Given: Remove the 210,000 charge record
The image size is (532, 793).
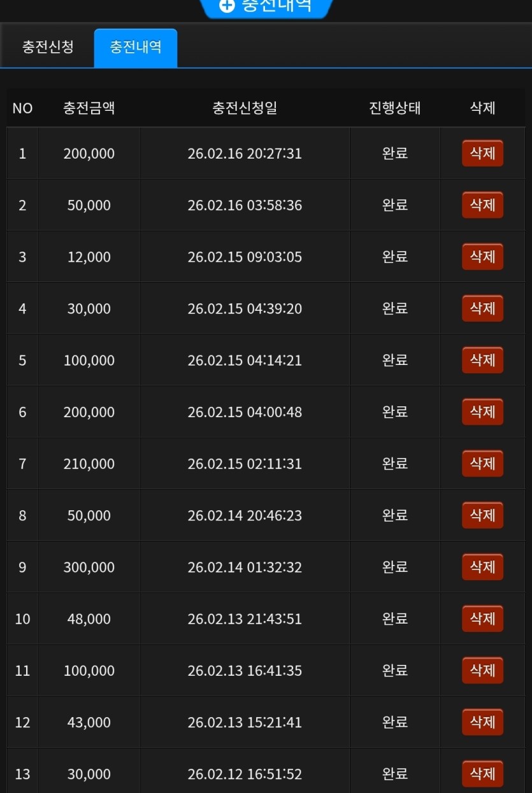Looking at the screenshot, I should 482,464.
